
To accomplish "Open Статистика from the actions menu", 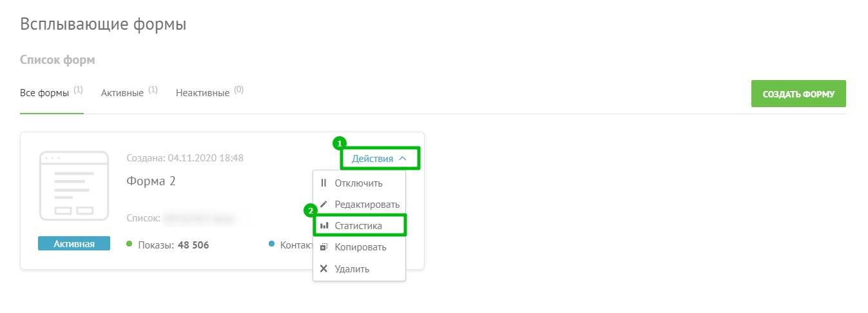I will (359, 226).
